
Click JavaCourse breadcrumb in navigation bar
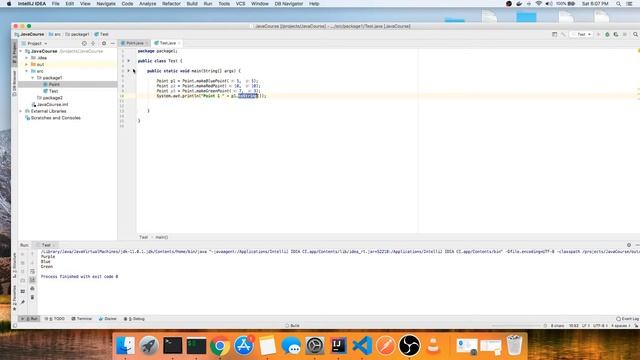[x=29, y=34]
